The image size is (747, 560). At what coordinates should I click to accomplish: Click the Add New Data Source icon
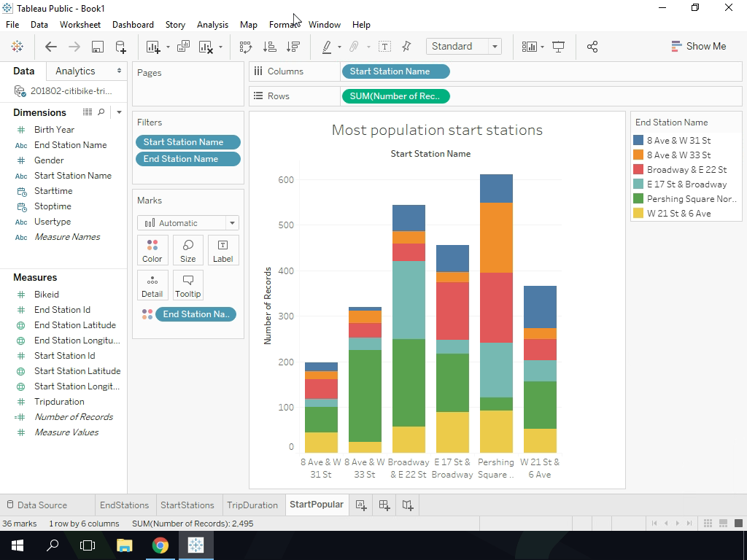point(121,47)
